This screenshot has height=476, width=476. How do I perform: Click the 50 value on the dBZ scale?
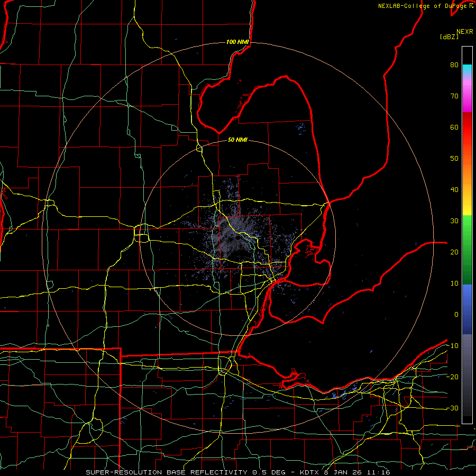tap(454, 159)
